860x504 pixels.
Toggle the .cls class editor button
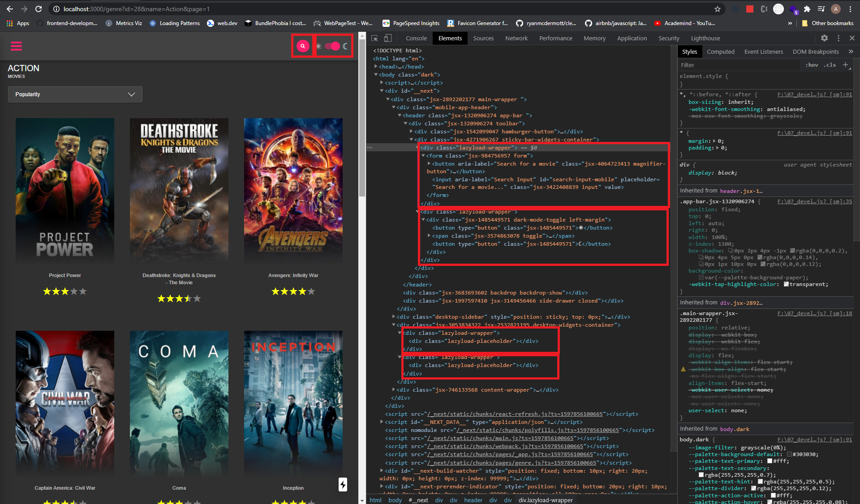830,65
